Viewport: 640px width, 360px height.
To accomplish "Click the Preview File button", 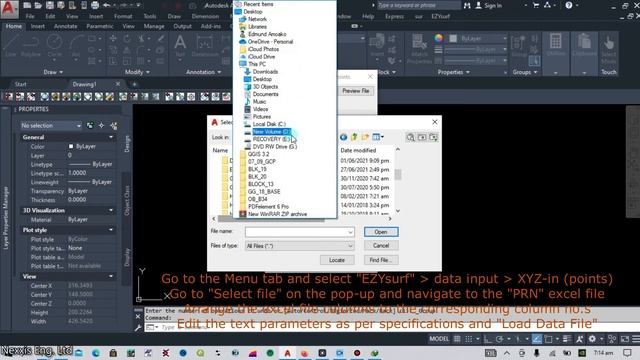I will tap(356, 91).
